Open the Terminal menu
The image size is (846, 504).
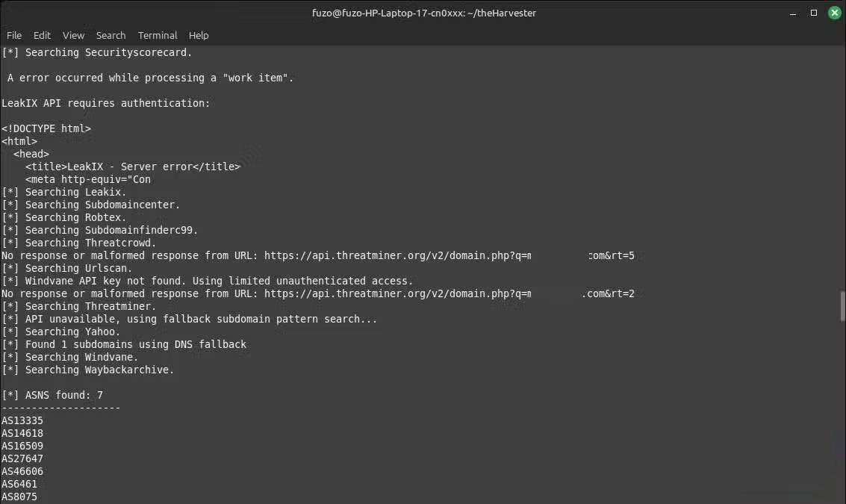[x=158, y=35]
